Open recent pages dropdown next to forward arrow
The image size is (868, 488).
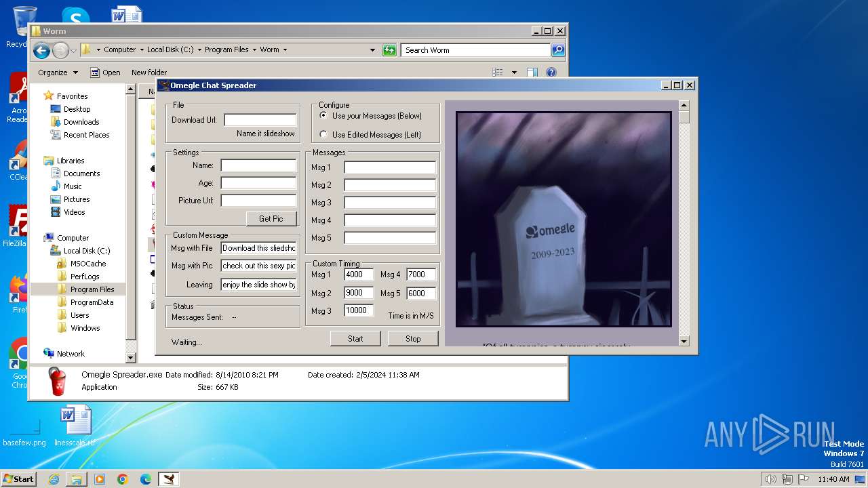(x=73, y=51)
